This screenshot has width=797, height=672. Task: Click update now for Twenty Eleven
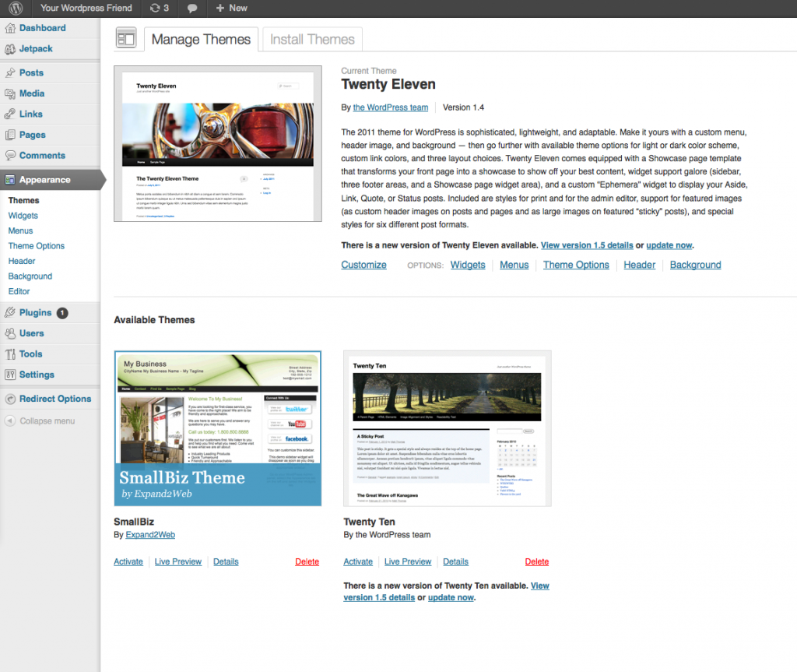pyautogui.click(x=669, y=245)
